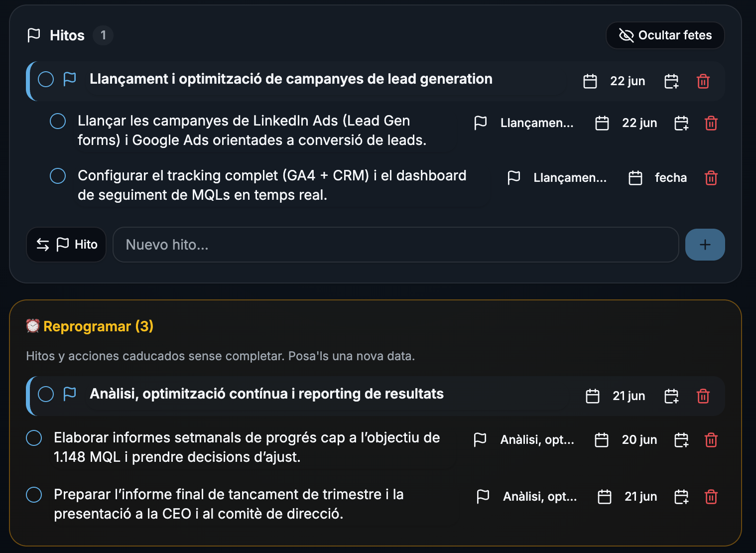
Task: Mark Llançament i optimització milestone as done
Action: point(46,79)
